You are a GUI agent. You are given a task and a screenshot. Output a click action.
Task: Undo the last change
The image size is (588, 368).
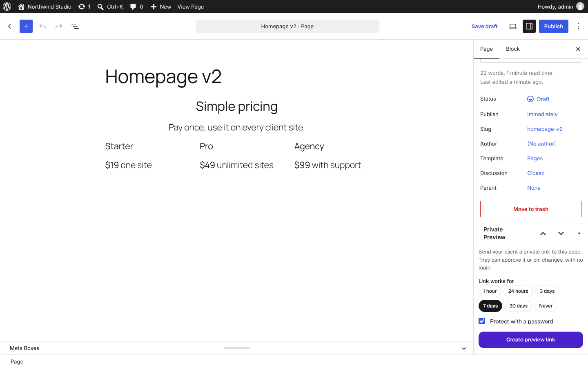click(42, 26)
